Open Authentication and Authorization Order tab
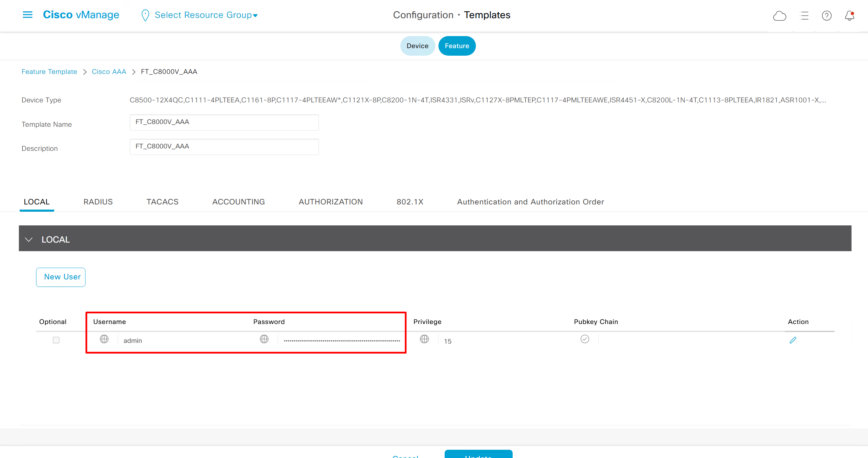868x458 pixels. (x=530, y=202)
